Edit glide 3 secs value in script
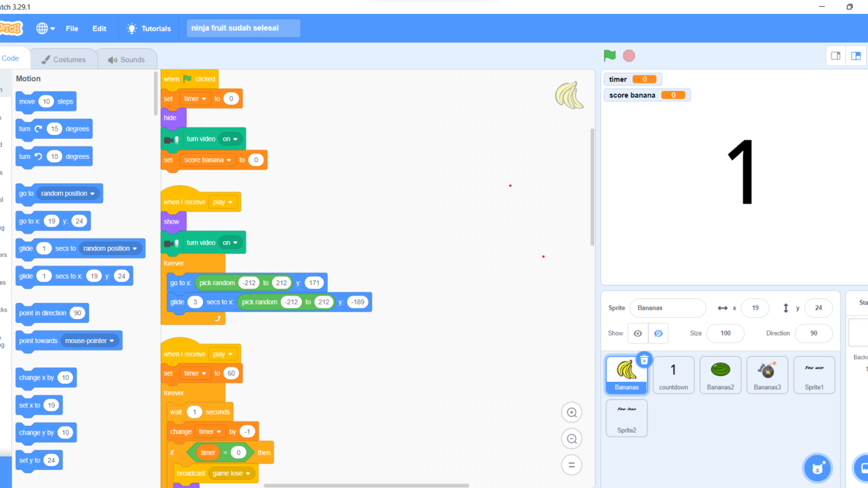The height and width of the screenshot is (488, 868). (x=195, y=302)
